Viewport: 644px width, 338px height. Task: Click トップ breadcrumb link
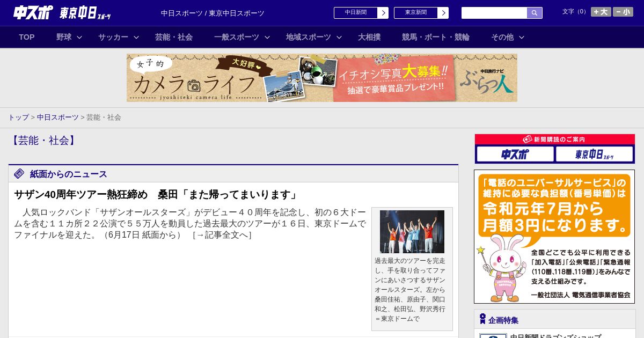tap(18, 117)
